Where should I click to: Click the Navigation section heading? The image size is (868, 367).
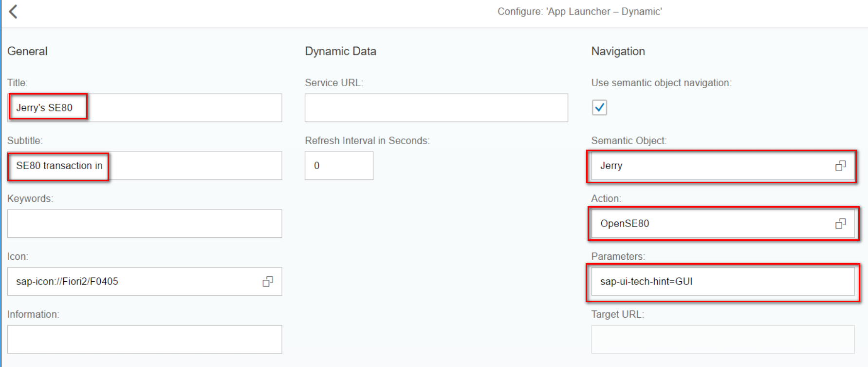[x=618, y=51]
